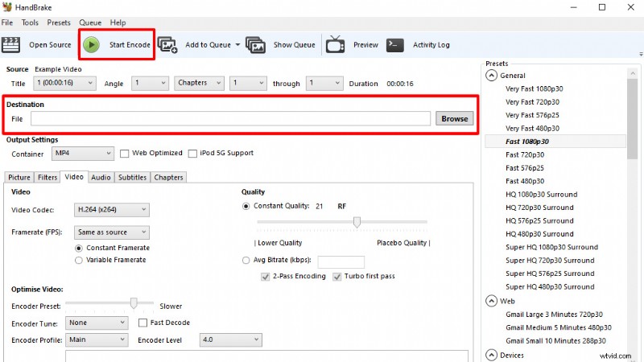Open the Tools menu
This screenshot has width=644, height=362.
30,23
